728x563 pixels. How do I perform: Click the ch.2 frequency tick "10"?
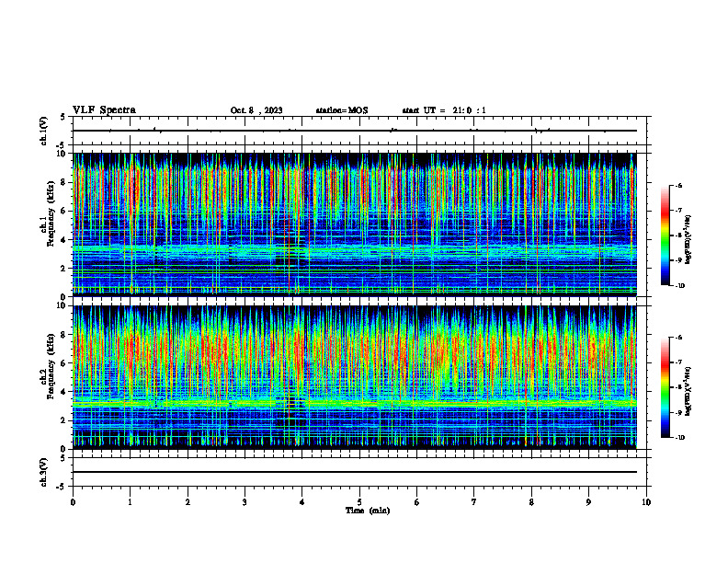[63, 305]
